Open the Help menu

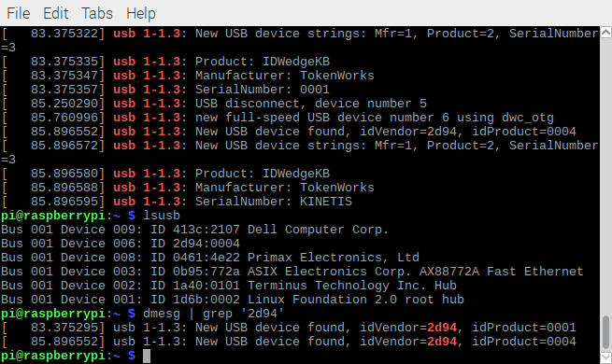tap(140, 13)
